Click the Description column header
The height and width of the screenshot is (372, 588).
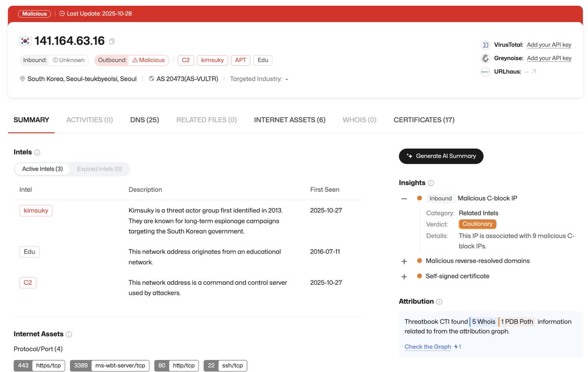click(x=145, y=190)
